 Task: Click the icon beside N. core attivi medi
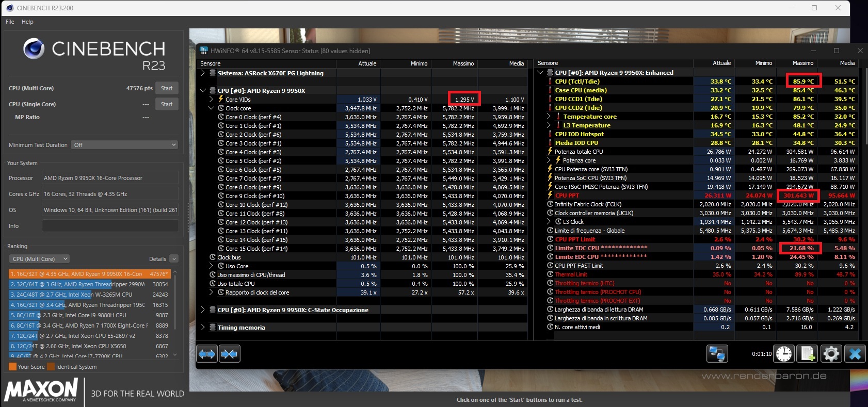[550, 327]
